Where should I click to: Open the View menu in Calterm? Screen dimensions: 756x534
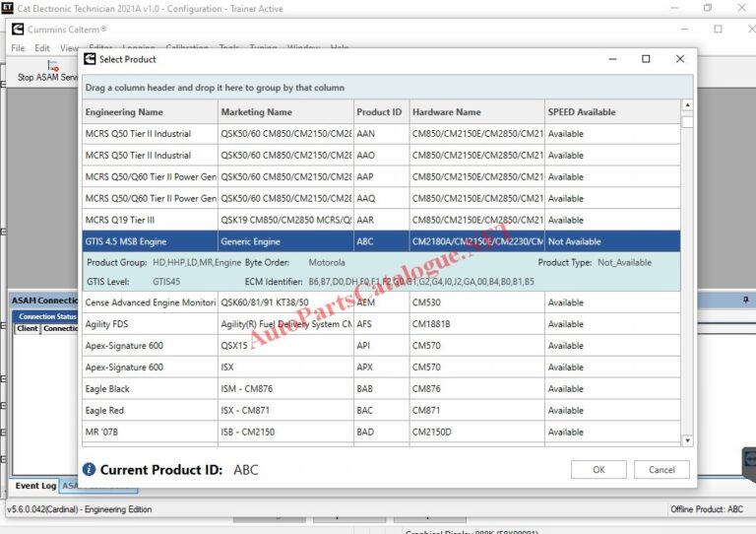pos(69,48)
